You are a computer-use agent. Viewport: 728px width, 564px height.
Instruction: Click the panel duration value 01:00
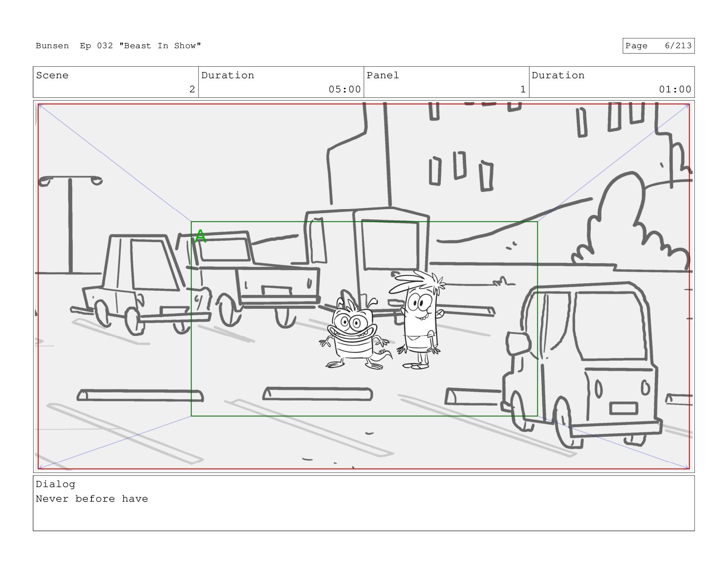pyautogui.click(x=675, y=89)
